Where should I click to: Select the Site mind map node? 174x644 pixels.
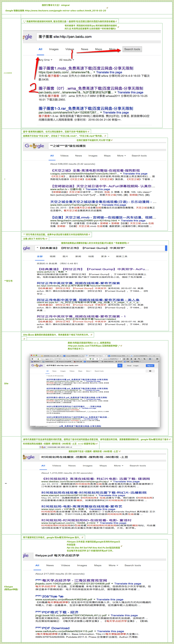click(6, 383)
